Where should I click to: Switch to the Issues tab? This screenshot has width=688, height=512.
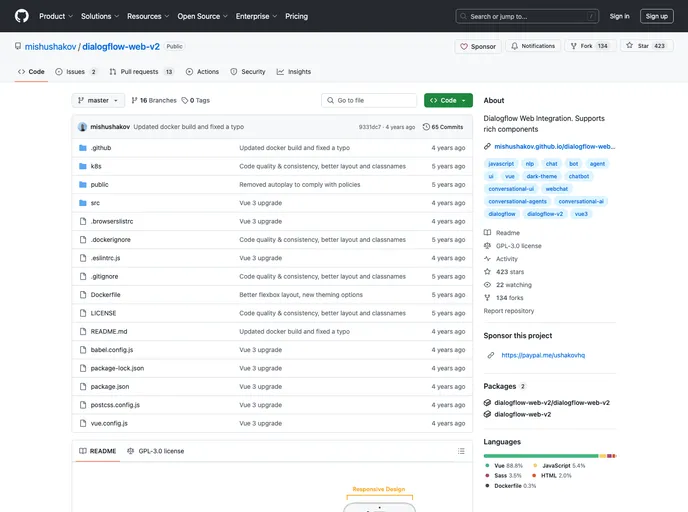click(75, 72)
